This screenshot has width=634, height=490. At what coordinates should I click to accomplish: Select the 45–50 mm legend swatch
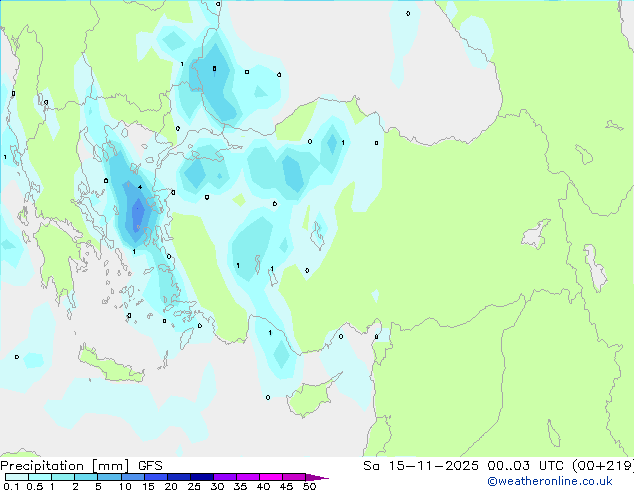point(294,477)
